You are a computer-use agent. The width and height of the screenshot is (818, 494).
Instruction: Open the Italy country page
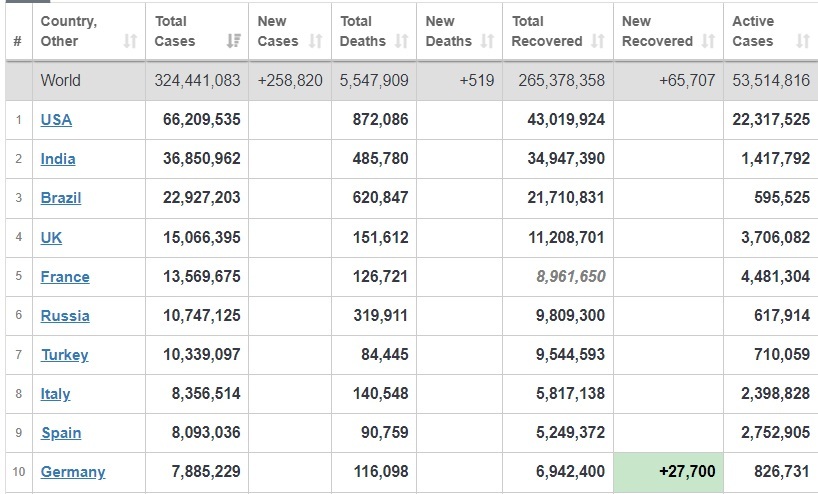[55, 394]
